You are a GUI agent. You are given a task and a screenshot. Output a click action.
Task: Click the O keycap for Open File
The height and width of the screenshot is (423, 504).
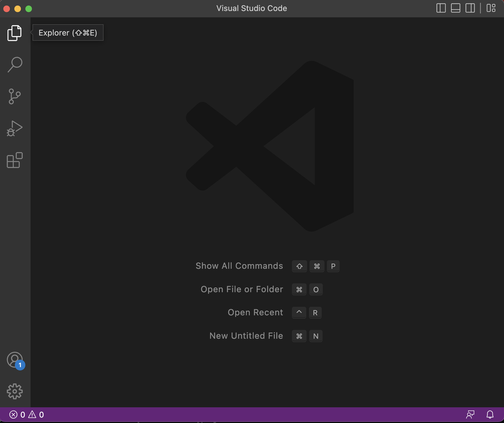point(316,289)
